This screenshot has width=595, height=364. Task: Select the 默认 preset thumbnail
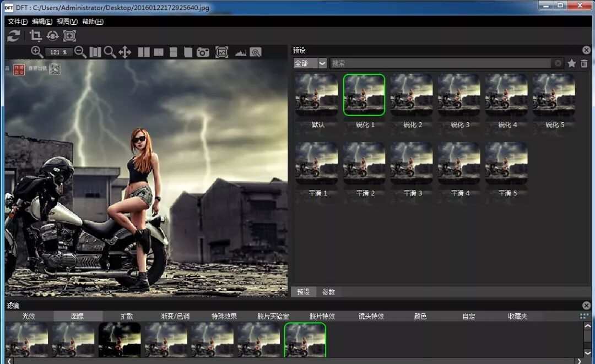pyautogui.click(x=317, y=95)
